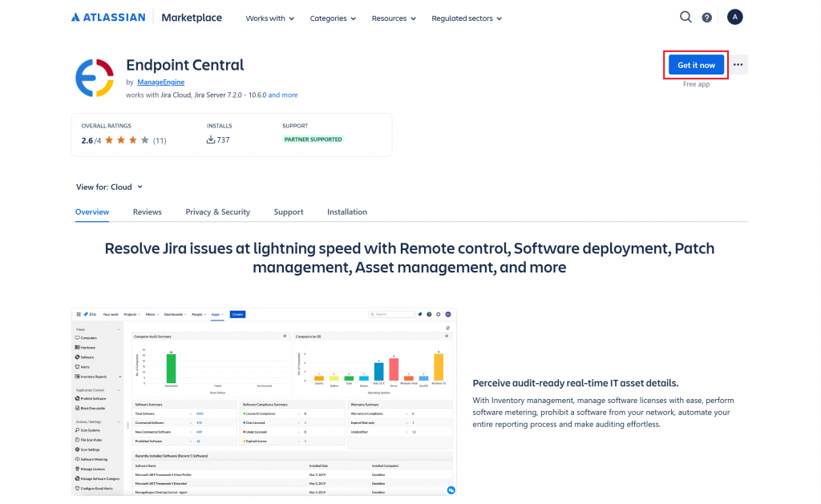821x504 pixels.
Task: Open the Privacy & Security tab
Action: point(218,212)
